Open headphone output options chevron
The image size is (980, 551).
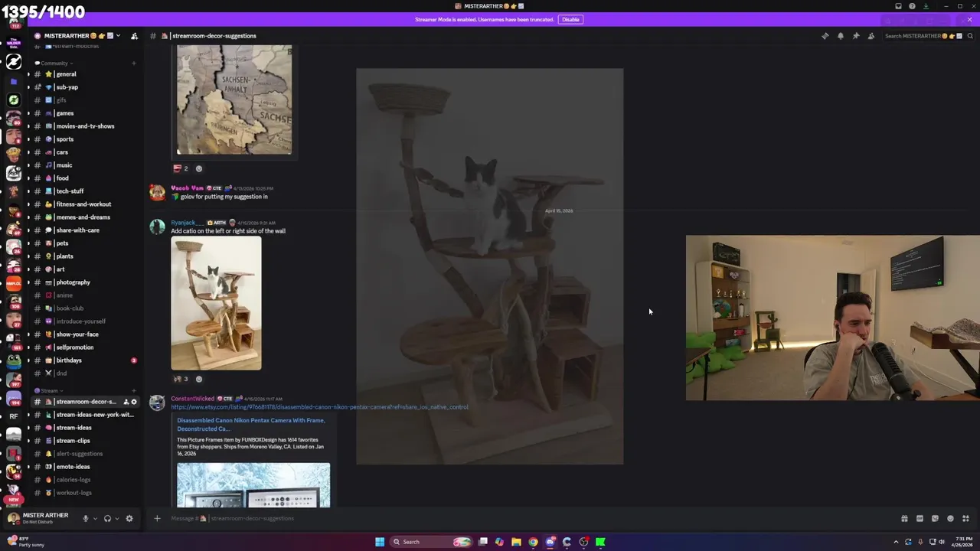[x=117, y=518]
